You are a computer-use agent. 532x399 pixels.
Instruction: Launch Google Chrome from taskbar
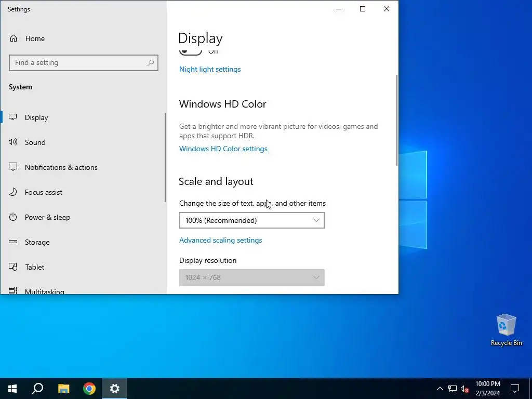coord(89,389)
